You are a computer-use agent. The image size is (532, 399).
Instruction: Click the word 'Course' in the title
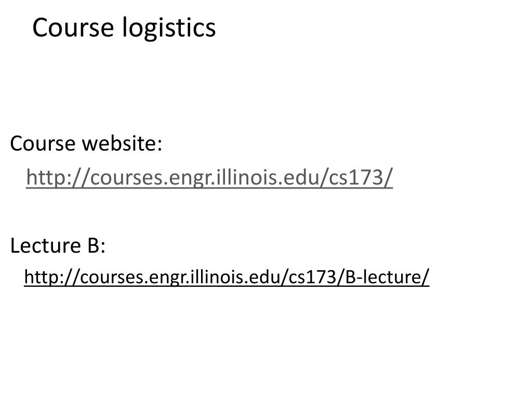tap(73, 28)
